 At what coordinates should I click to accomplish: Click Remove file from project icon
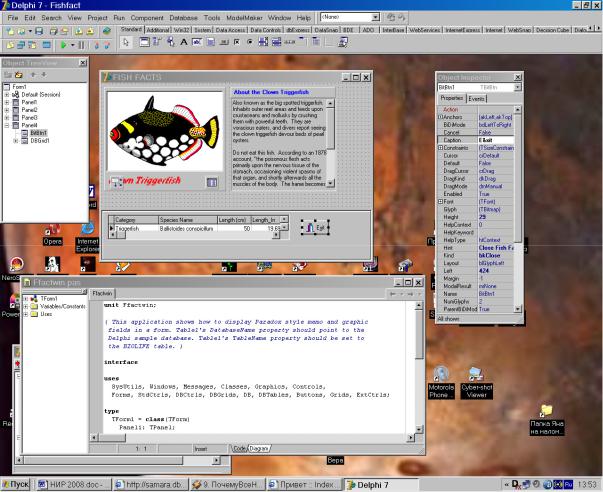pos(90,31)
